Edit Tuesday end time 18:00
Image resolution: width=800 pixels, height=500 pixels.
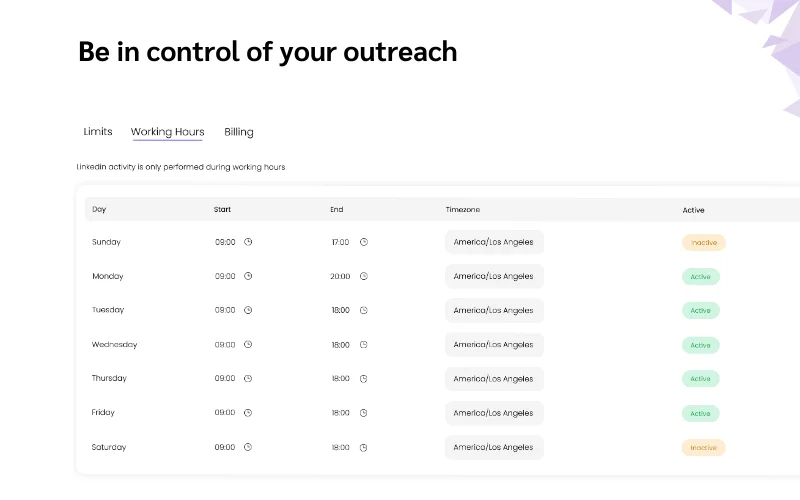tap(340, 310)
